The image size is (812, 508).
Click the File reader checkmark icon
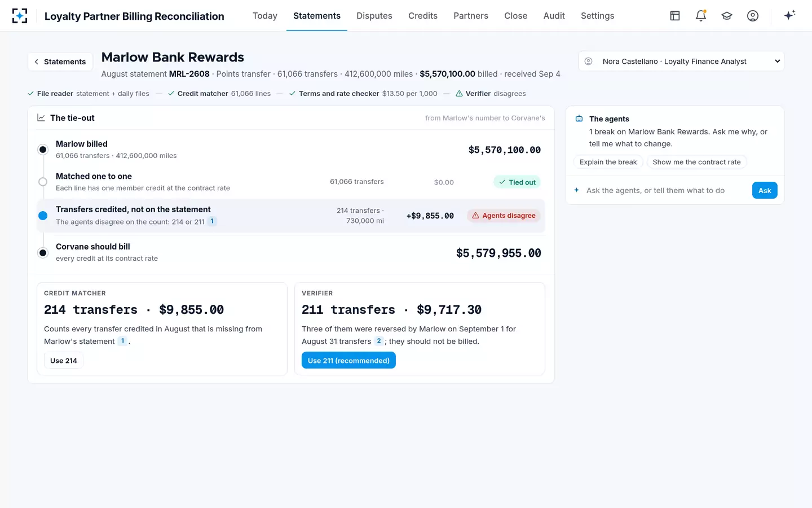coord(31,94)
